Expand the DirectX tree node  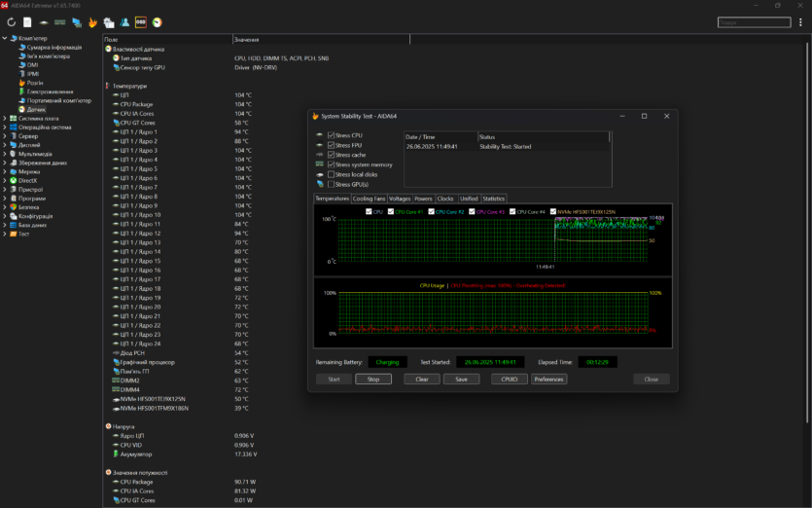pyautogui.click(x=5, y=180)
